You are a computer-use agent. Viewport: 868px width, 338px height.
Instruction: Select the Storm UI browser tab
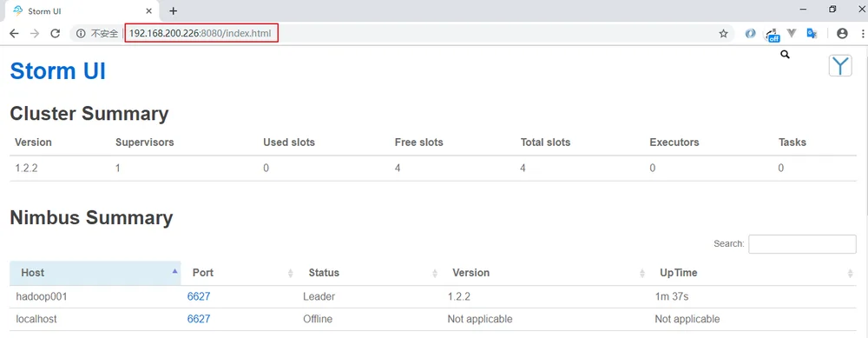point(80,11)
